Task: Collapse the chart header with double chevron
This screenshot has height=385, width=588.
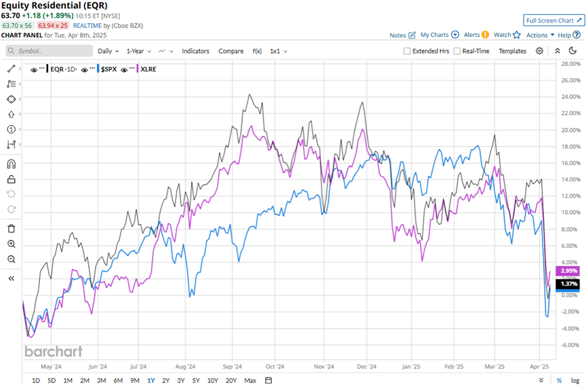Action: point(557,51)
